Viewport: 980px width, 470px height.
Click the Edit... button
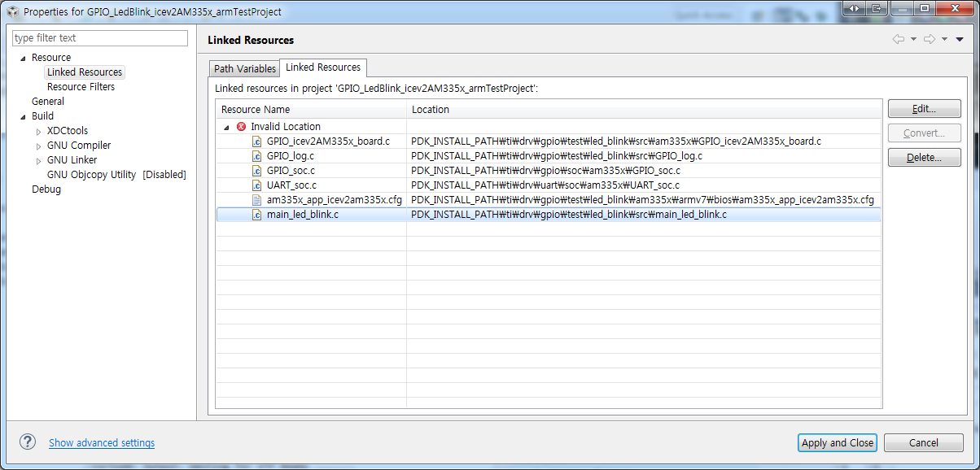click(x=924, y=109)
